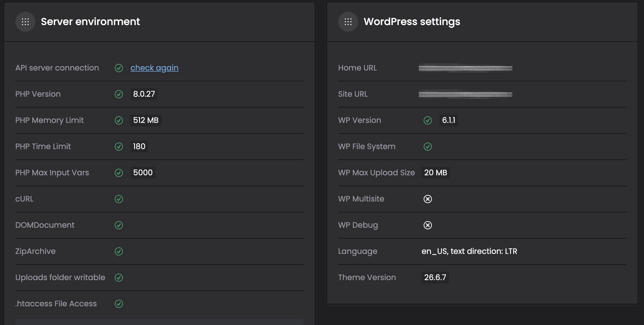This screenshot has height=325, width=644.
Task: Click the WordPress settings heading
Action: tap(412, 21)
